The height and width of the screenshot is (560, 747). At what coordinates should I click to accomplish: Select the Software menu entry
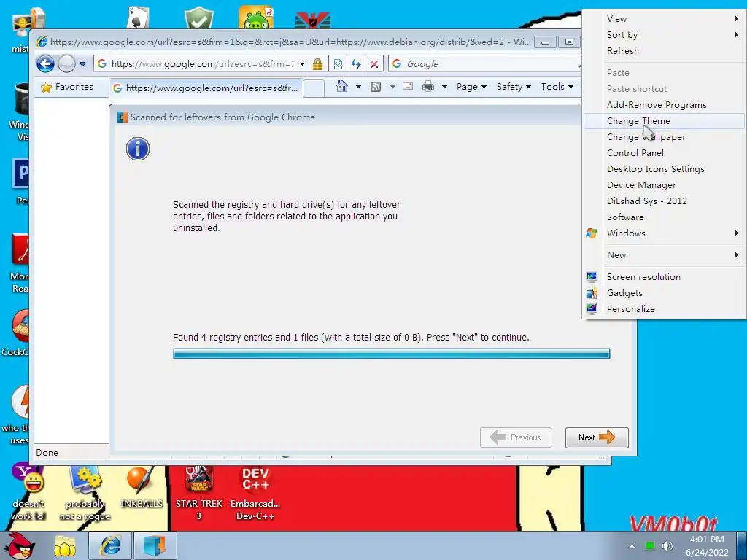click(664, 217)
